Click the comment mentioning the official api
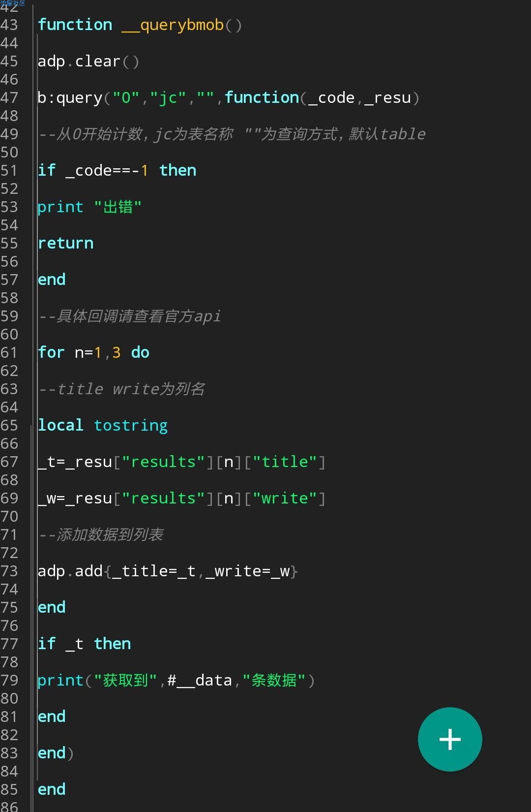Viewport: 531px width, 812px height. [x=130, y=316]
